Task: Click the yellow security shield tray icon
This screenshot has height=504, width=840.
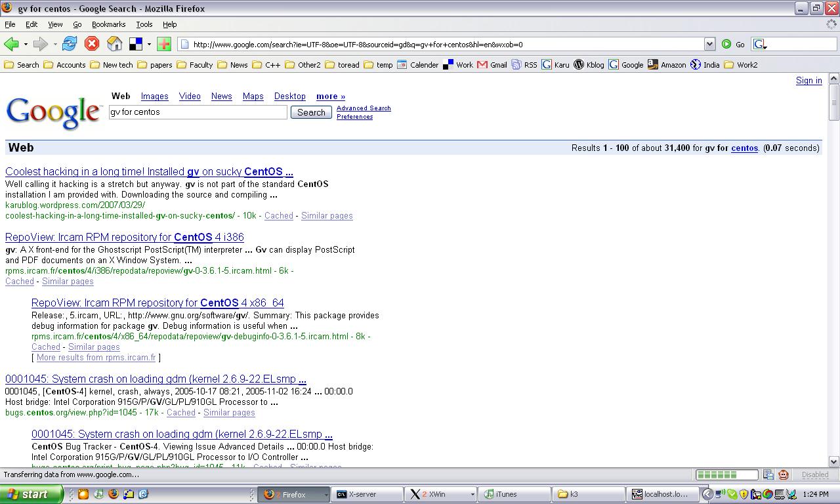Action: click(x=744, y=494)
